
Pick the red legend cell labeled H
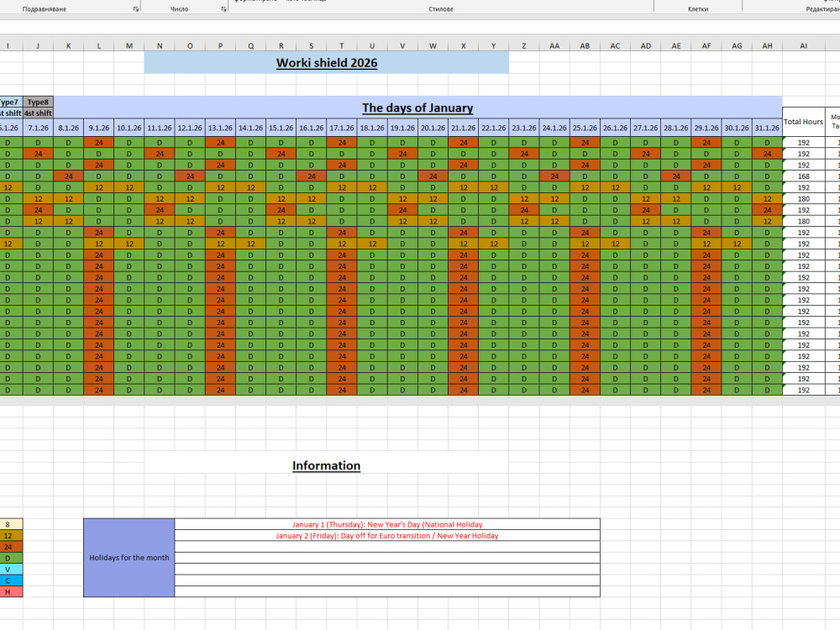pos(8,592)
